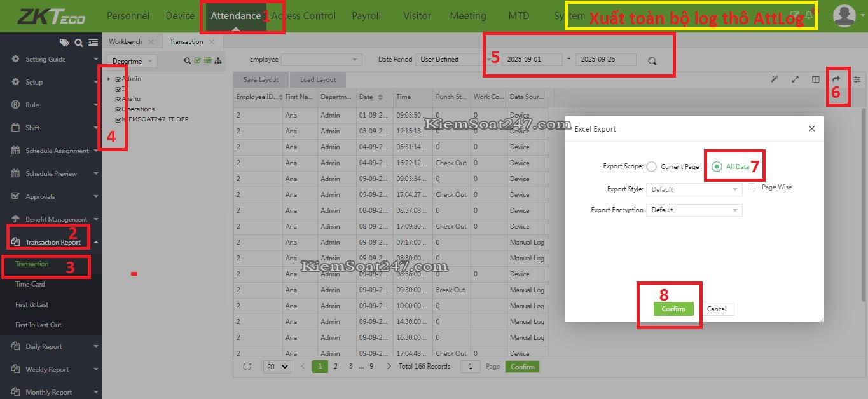Click the magic wand icon above table

[x=775, y=79]
